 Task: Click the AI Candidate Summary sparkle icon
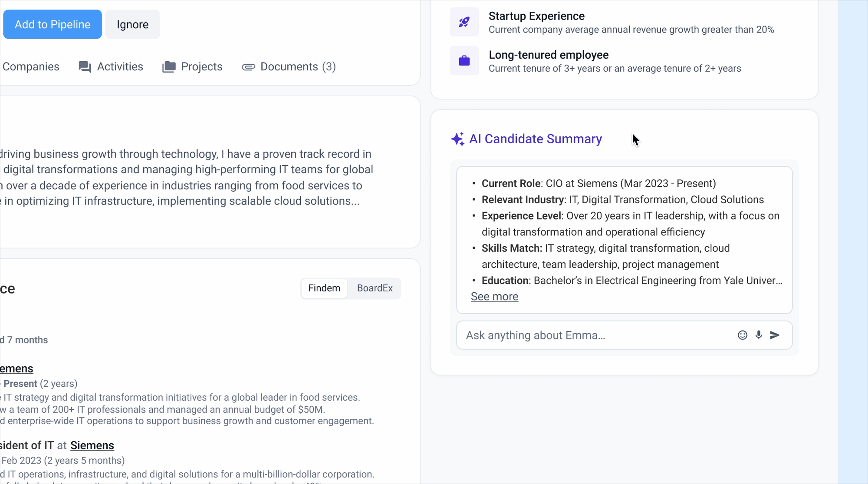point(457,139)
